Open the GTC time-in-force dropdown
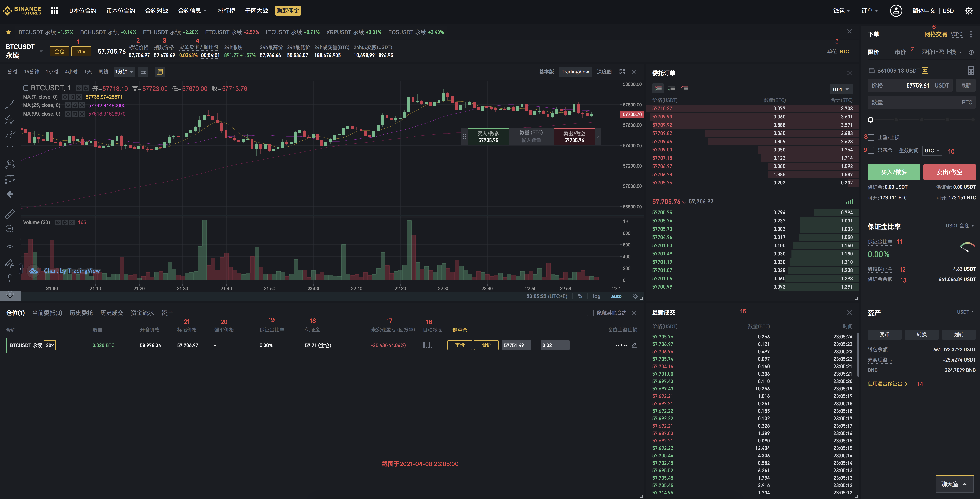This screenshot has height=499, width=980. (x=932, y=151)
